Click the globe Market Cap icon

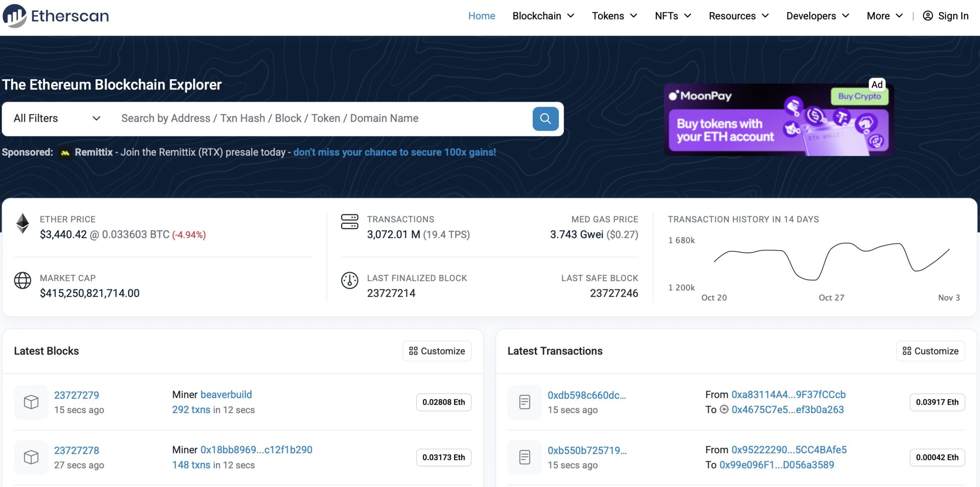23,280
